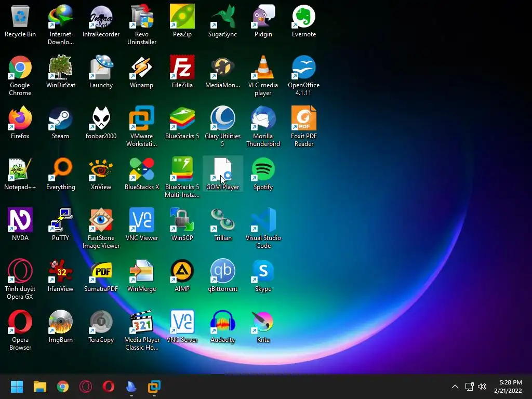Select the VMware Workstation desktop shortcut
Viewport: 532px width, 399px height.
click(142, 118)
